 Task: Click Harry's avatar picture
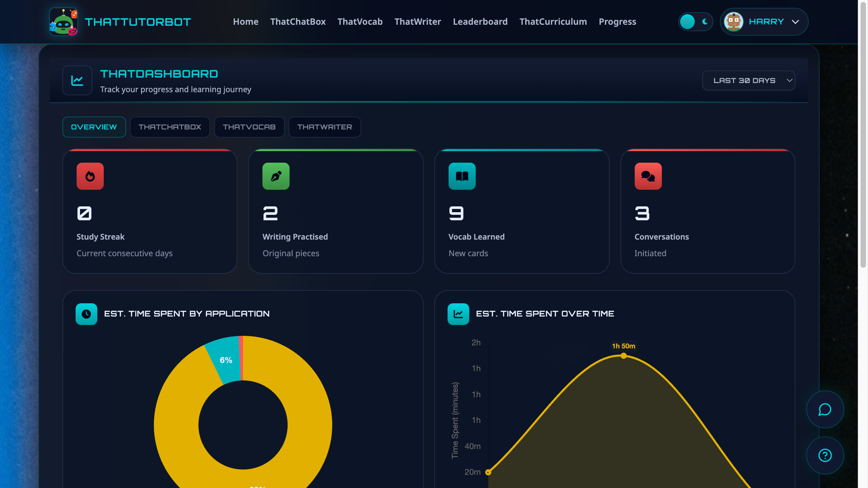click(734, 22)
